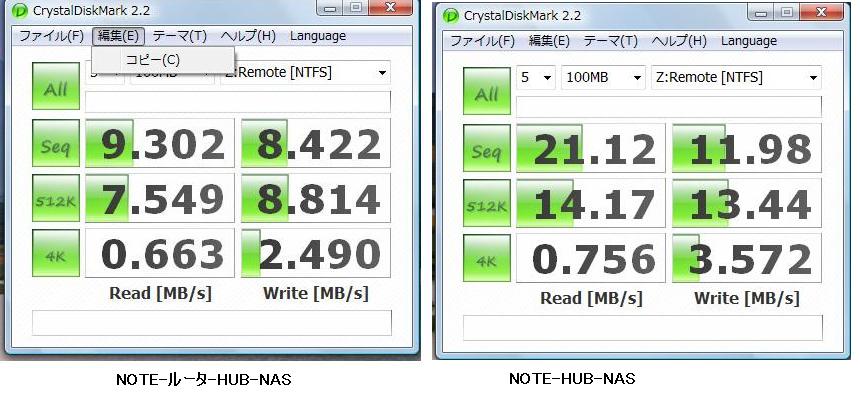Viewport: 860px width, 400px height.
Task: Open Z:Remote [NTFS] drive dropdown in left window
Action: point(305,72)
